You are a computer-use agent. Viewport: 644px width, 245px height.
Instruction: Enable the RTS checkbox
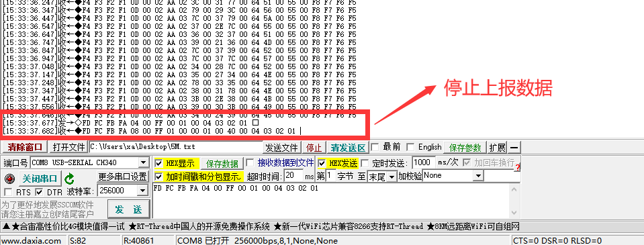[8, 192]
